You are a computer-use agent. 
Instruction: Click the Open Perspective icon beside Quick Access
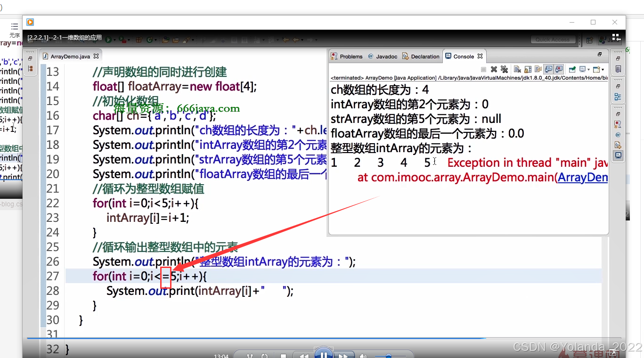(589, 40)
